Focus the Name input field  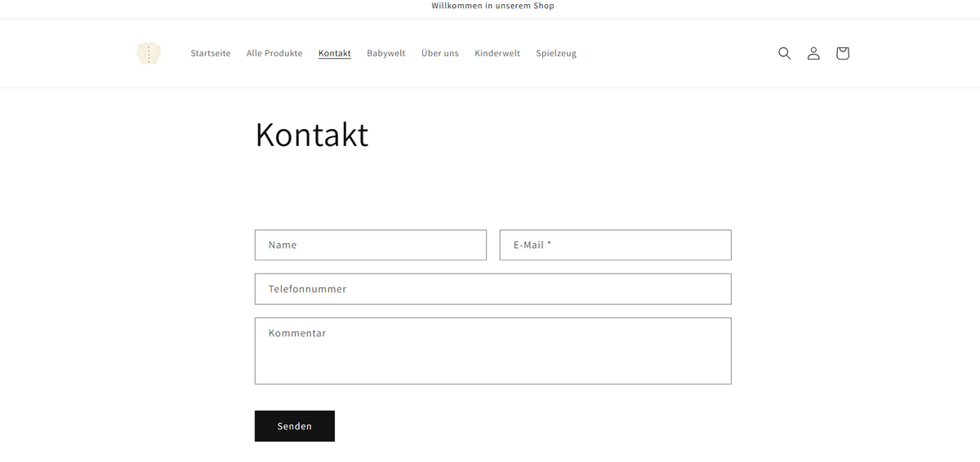coord(371,245)
